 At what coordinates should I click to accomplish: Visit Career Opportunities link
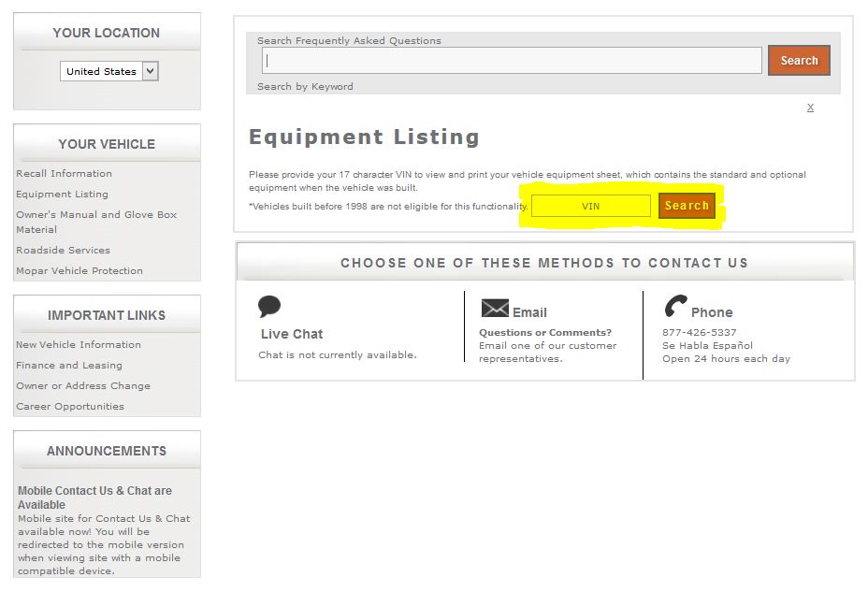(x=70, y=407)
